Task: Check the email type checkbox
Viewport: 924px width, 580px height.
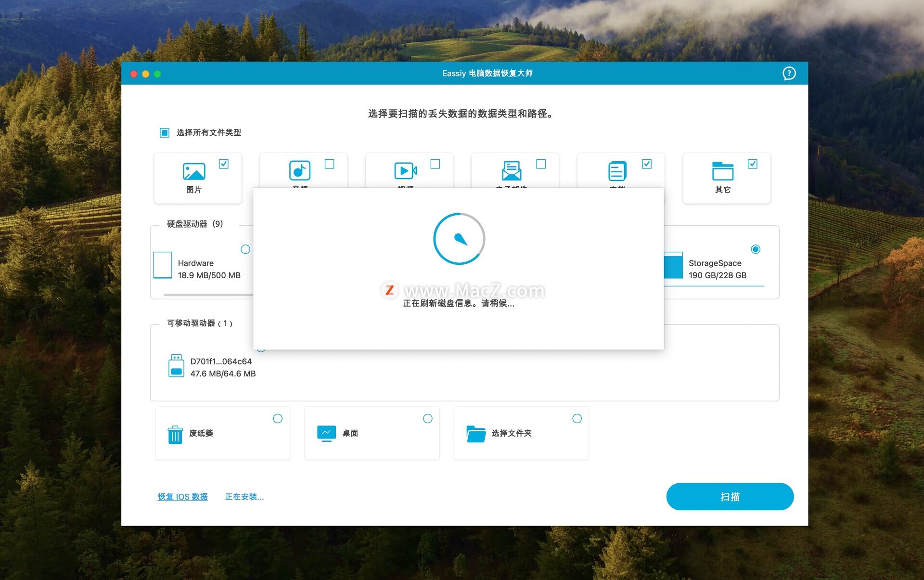Action: [541, 164]
